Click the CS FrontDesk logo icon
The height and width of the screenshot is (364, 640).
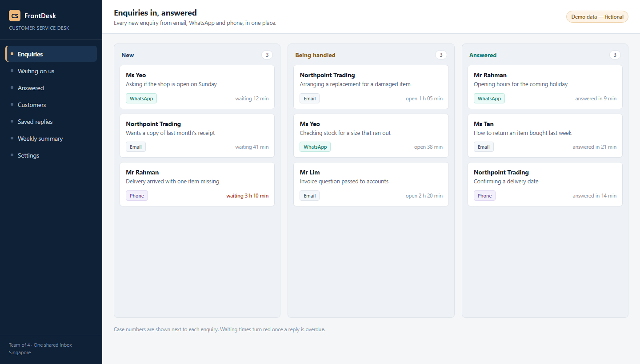(x=15, y=16)
